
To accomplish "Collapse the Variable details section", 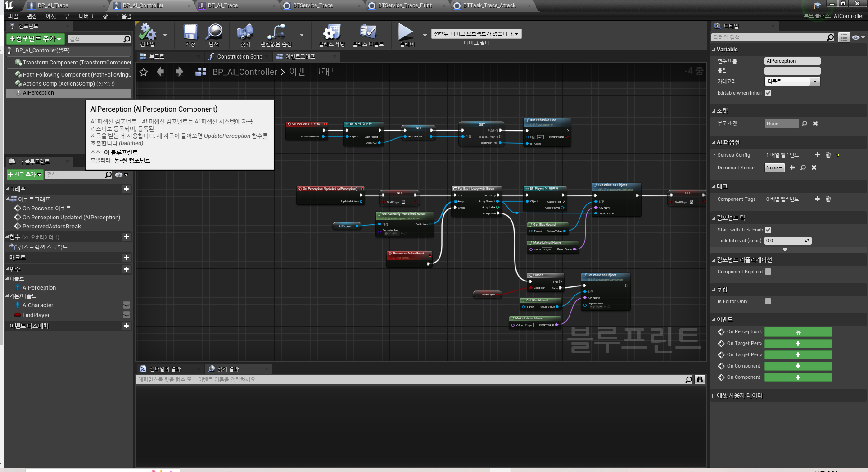I will 714,50.
